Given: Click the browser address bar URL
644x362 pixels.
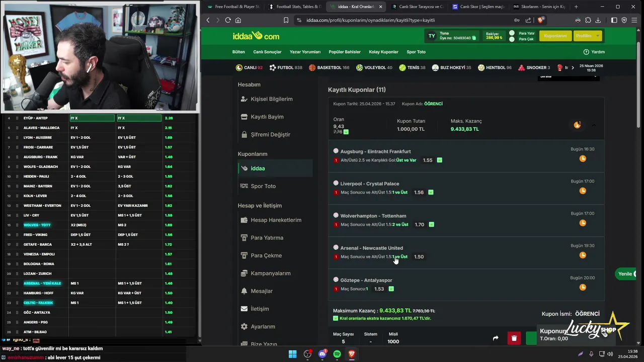Looking at the screenshot, I should click(370, 20).
